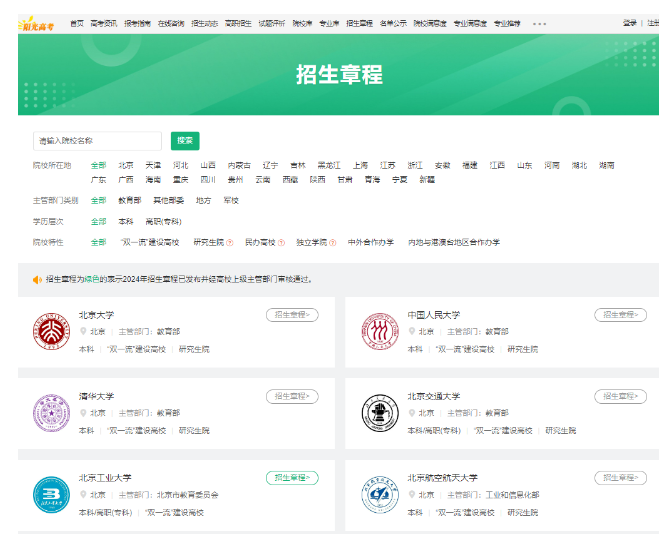Click the black 北京交通大学 emblem
This screenshot has width=667, height=534.
(380, 413)
